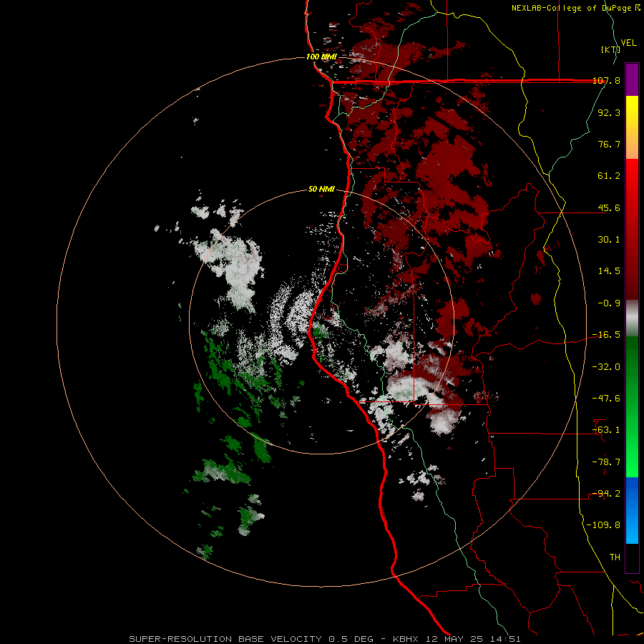Click the VEL legend title
The width and height of the screenshot is (644, 644).
(x=628, y=43)
